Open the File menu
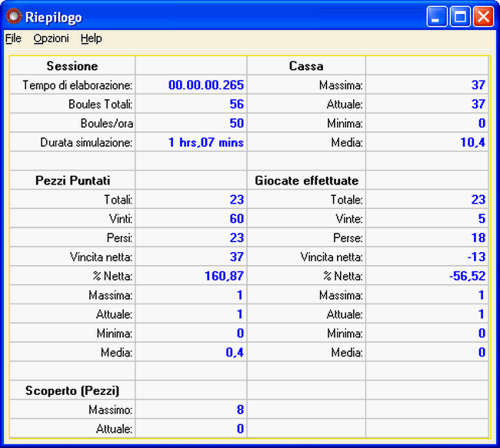The width and height of the screenshot is (500, 448). [x=13, y=38]
